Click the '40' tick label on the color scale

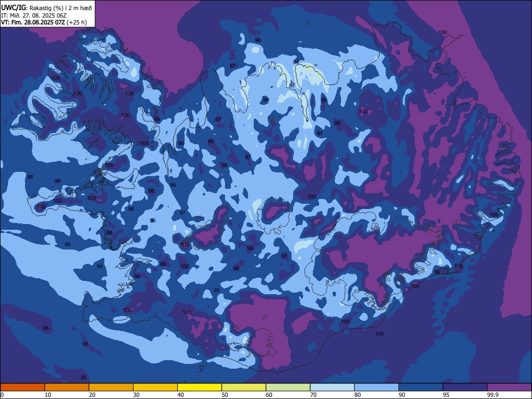181,395
